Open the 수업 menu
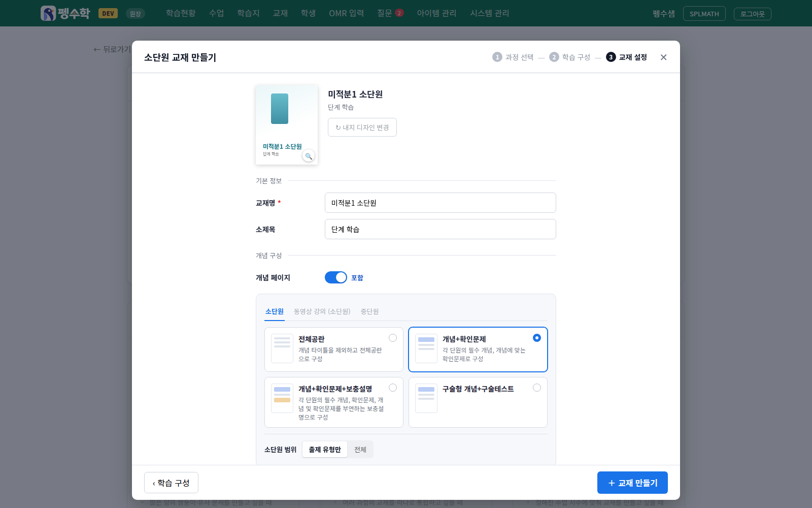The width and height of the screenshot is (812, 508). coord(216,13)
